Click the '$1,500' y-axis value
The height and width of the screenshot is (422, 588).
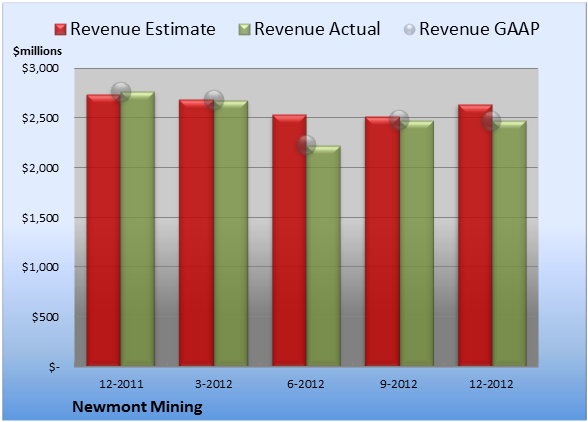click(x=40, y=218)
